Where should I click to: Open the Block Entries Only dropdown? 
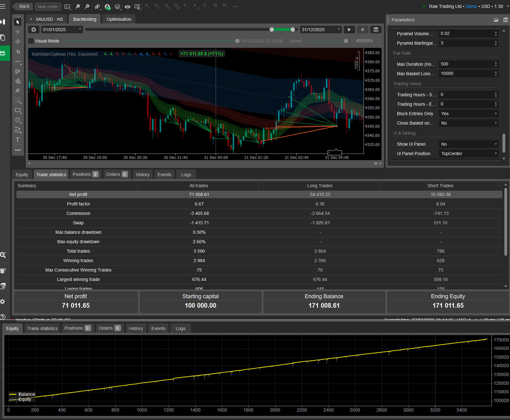point(468,114)
